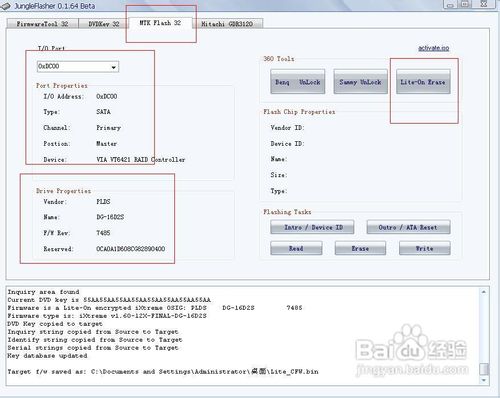The image size is (500, 398).
Task: Minimize the JungleFlasher window
Action: [450, 4]
